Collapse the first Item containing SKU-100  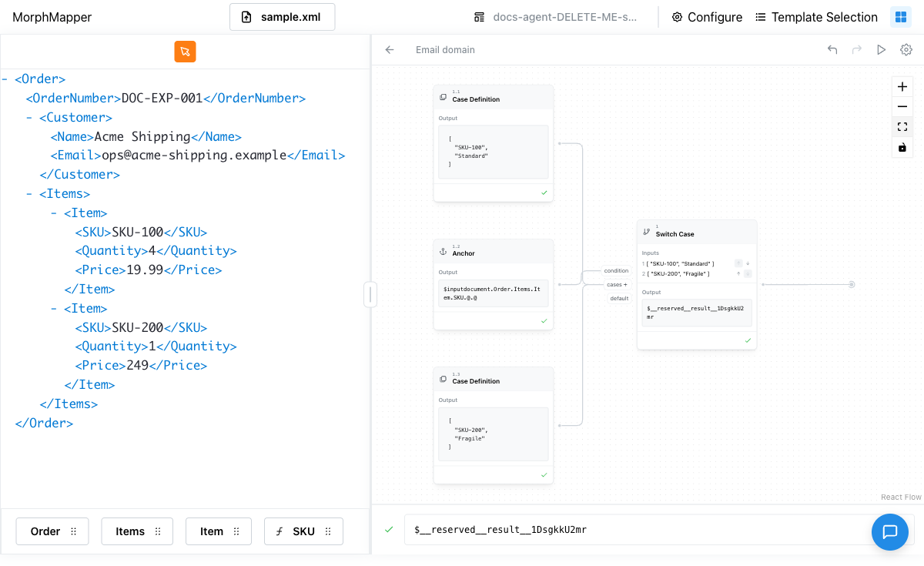coord(54,213)
